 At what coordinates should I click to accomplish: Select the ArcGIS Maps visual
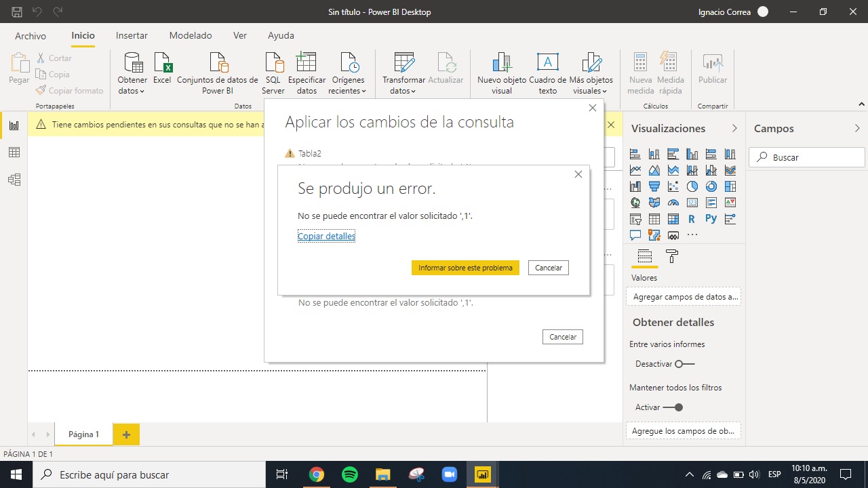coord(654,235)
